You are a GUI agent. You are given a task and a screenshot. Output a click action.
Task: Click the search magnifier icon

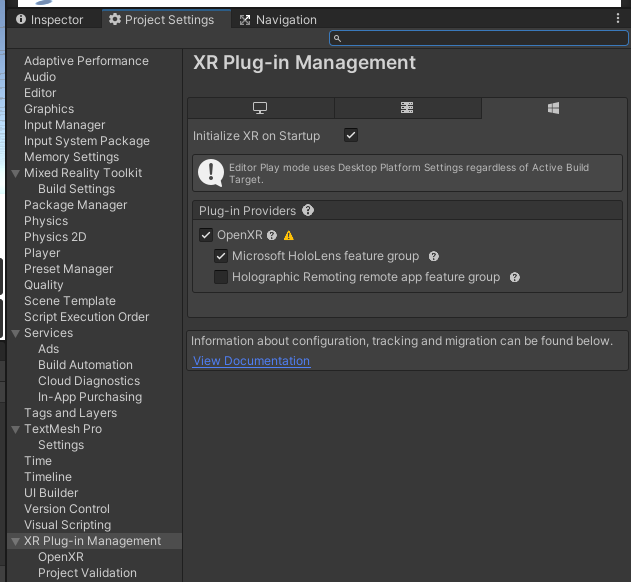coord(337,39)
